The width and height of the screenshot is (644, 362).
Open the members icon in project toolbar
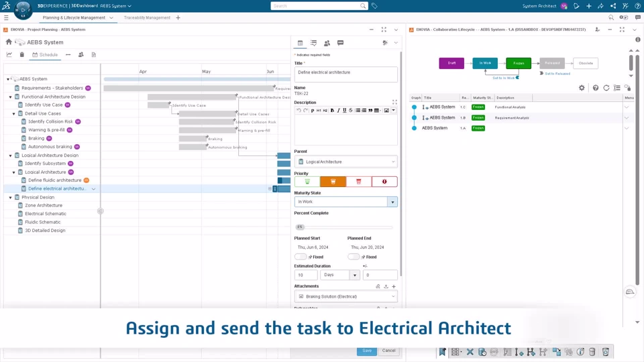[81, 54]
